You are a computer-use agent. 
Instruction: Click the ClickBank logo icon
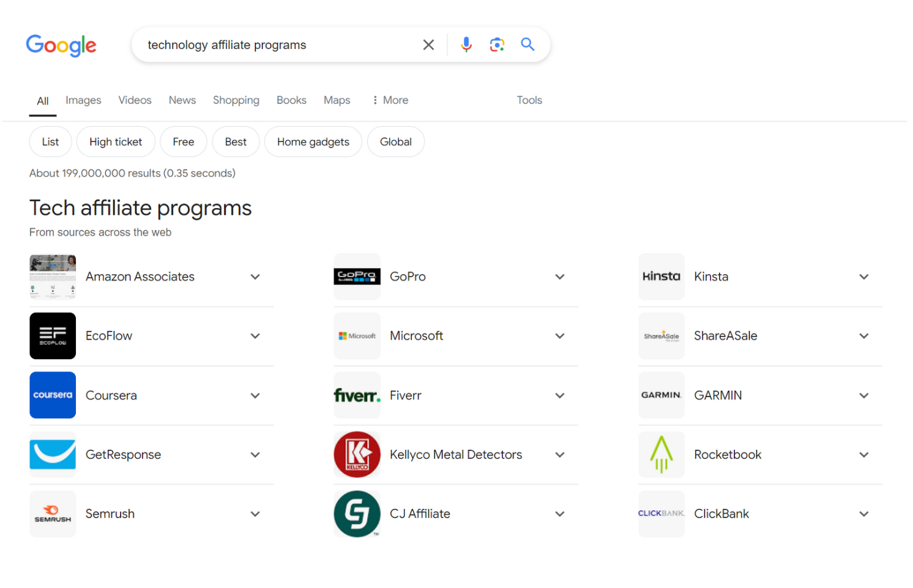click(x=661, y=514)
